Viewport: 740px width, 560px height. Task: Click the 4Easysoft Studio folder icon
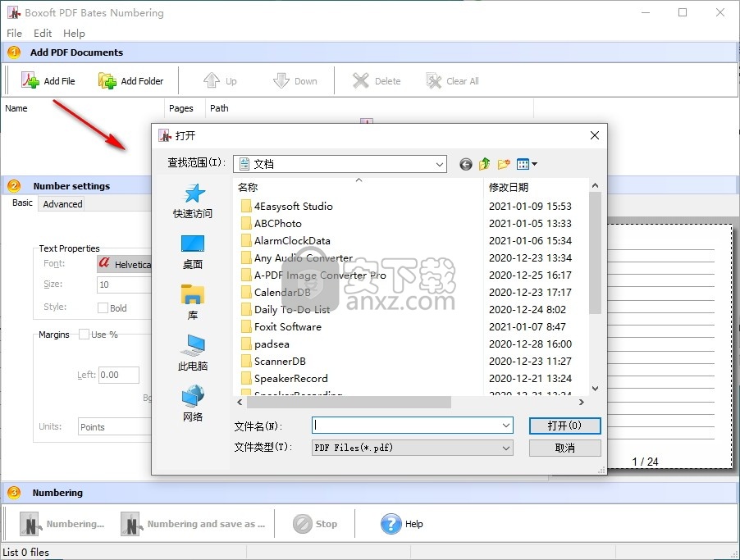click(246, 206)
